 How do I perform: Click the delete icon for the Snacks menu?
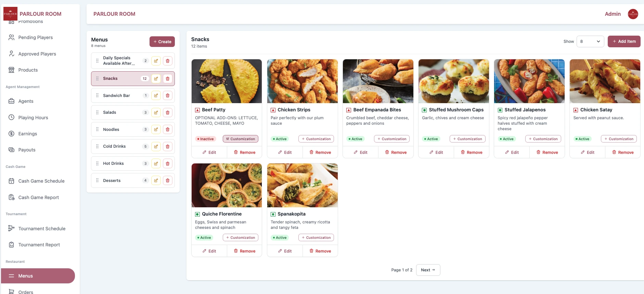tap(168, 78)
